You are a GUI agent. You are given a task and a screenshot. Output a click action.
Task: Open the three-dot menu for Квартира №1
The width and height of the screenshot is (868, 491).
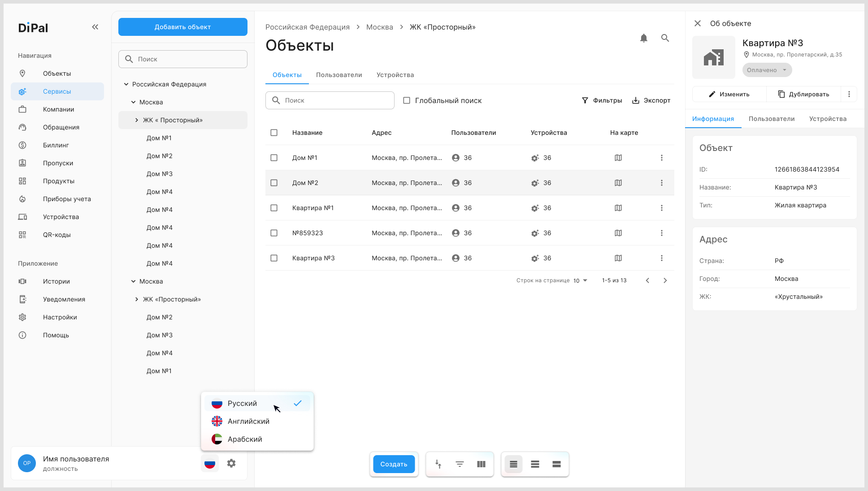pos(662,208)
